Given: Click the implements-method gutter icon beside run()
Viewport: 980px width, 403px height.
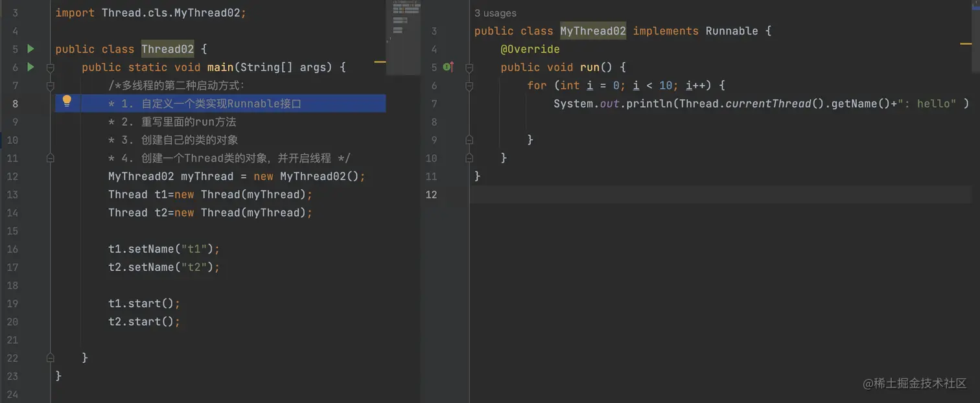Looking at the screenshot, I should (448, 67).
